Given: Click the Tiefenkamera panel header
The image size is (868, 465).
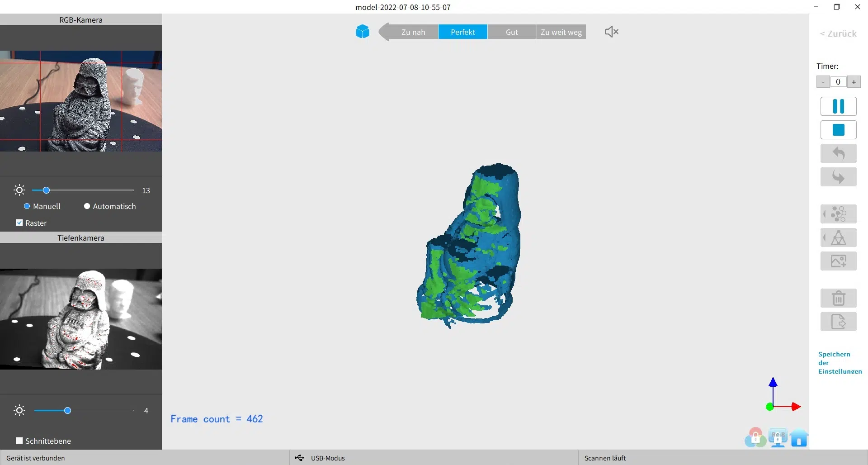Looking at the screenshot, I should [x=81, y=237].
